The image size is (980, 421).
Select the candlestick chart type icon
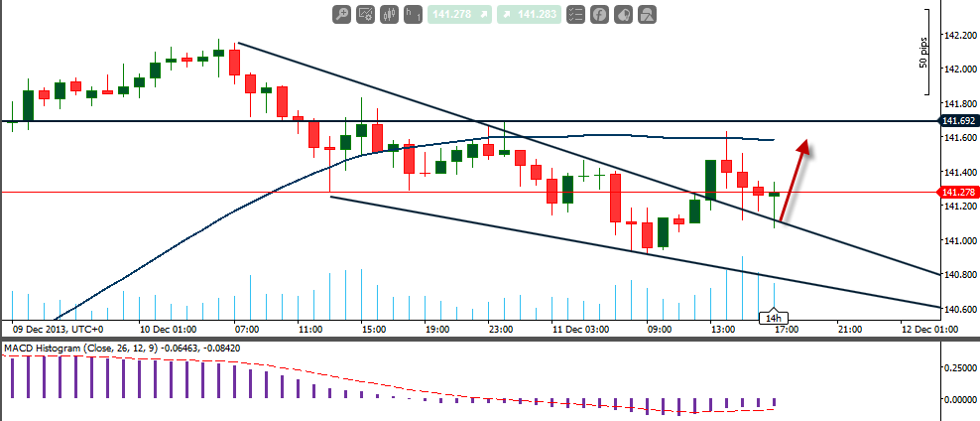[x=390, y=14]
